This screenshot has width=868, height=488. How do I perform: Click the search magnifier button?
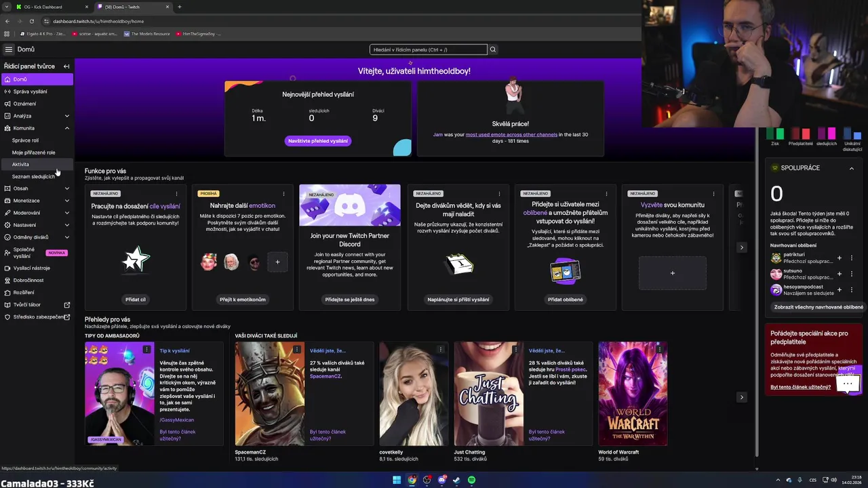click(493, 49)
